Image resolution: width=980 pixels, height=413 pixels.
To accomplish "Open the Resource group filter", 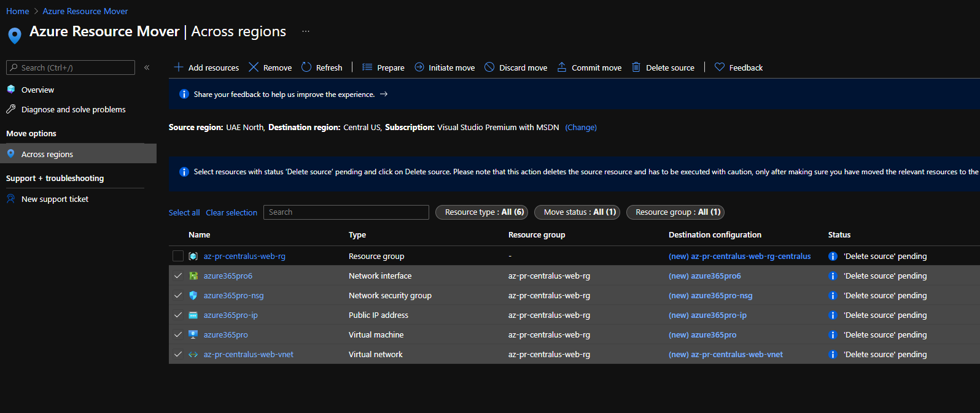I will point(675,212).
